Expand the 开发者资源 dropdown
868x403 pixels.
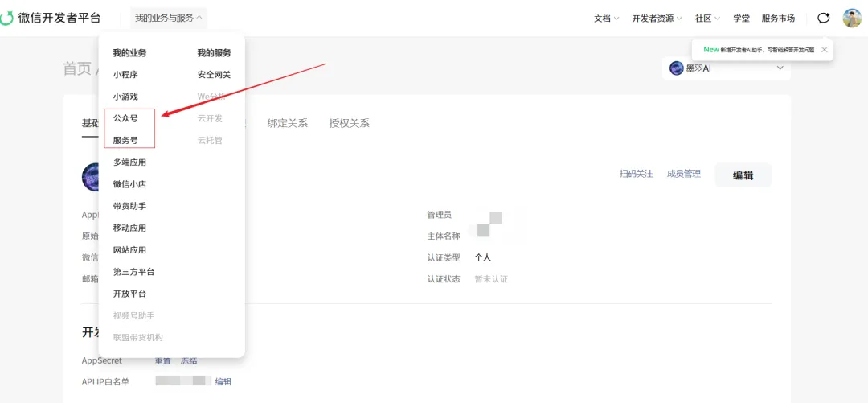pyautogui.click(x=657, y=19)
